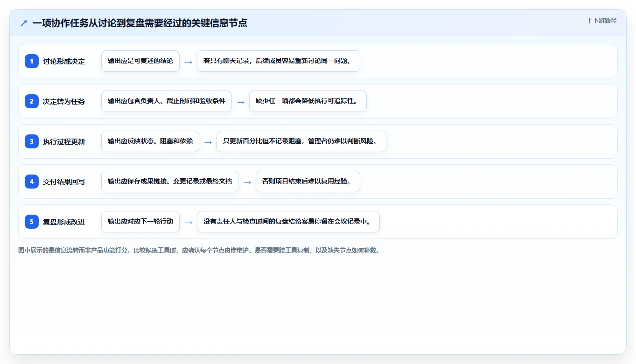Click the 复盘形成改进 step label
The image size is (636, 364).
tap(64, 222)
